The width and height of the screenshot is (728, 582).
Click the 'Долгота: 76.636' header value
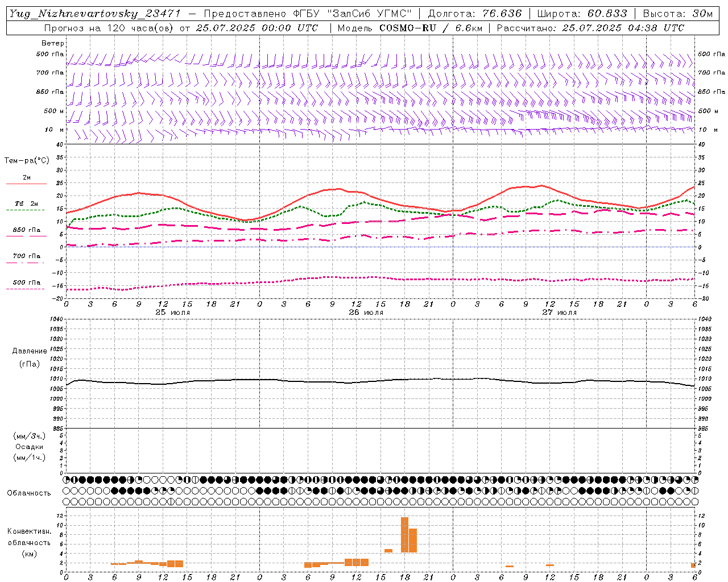tap(475, 14)
